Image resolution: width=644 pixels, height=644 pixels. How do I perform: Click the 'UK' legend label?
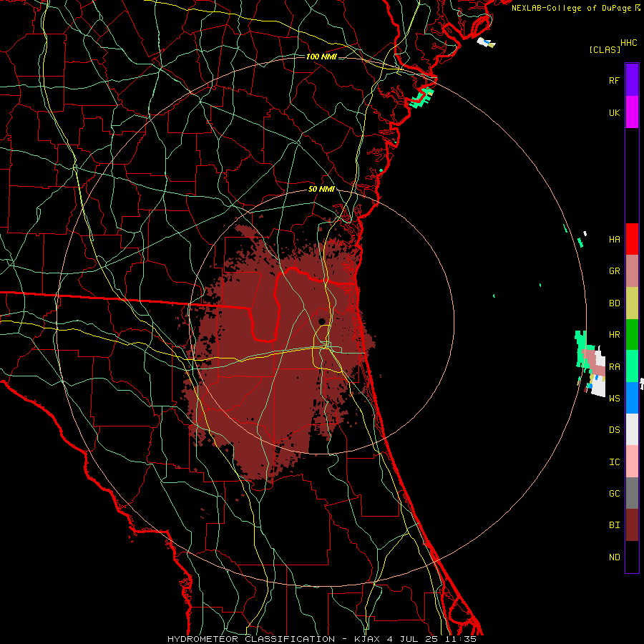click(x=614, y=112)
